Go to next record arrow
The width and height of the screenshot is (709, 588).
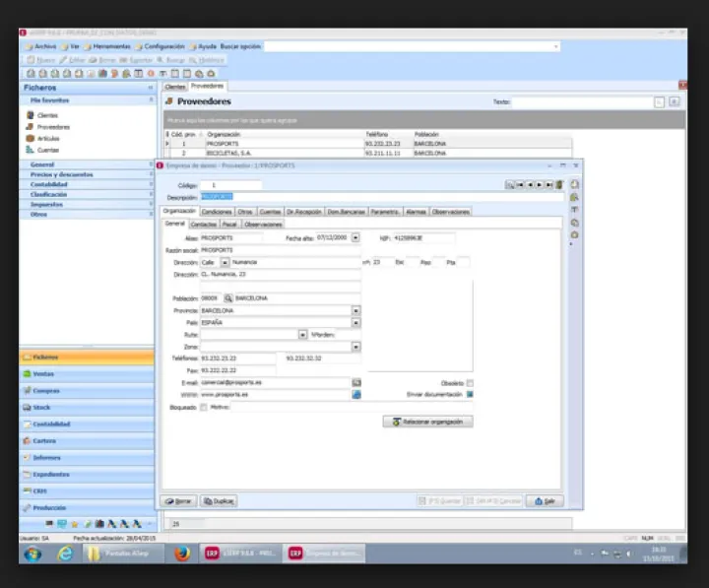point(539,185)
